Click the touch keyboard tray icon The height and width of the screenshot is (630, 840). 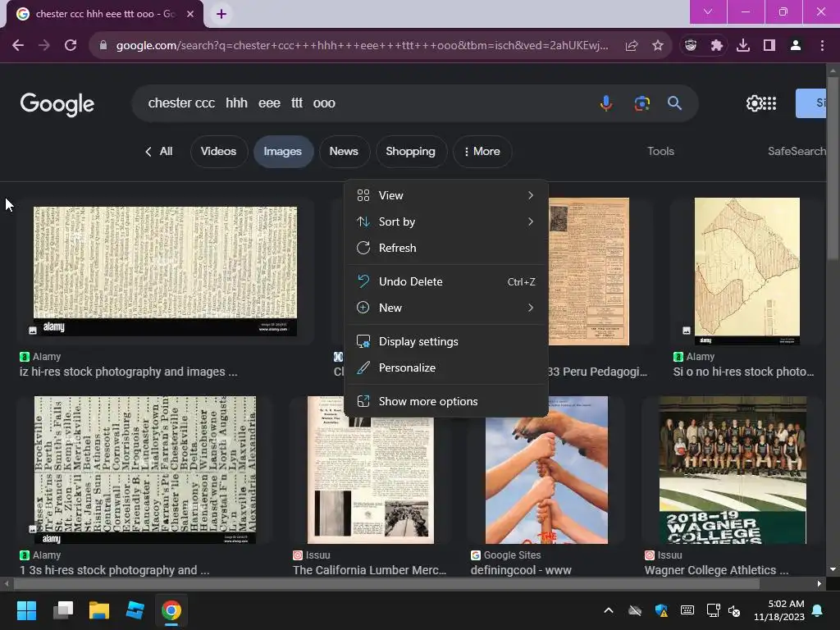pos(687,610)
